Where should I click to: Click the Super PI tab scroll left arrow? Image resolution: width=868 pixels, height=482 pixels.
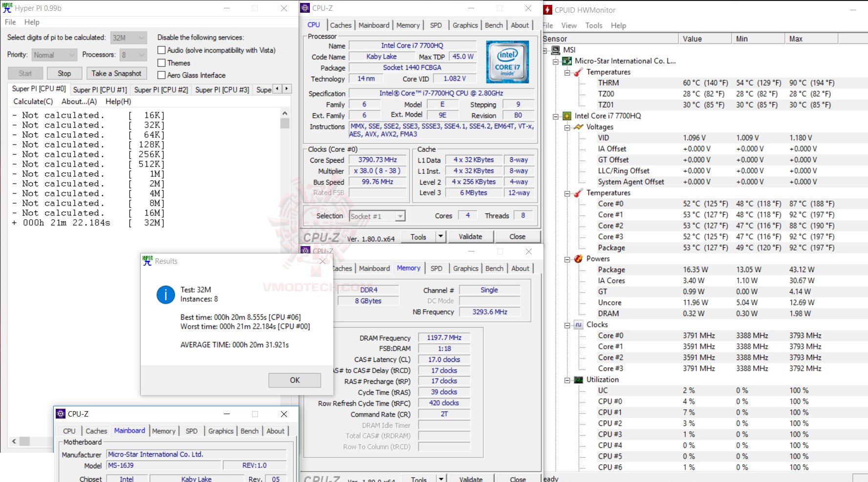point(278,89)
